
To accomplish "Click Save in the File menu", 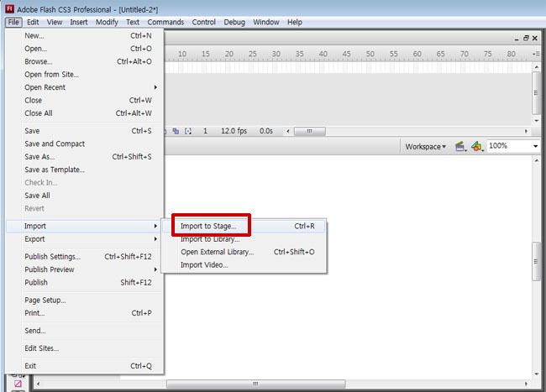I will 85,131.
